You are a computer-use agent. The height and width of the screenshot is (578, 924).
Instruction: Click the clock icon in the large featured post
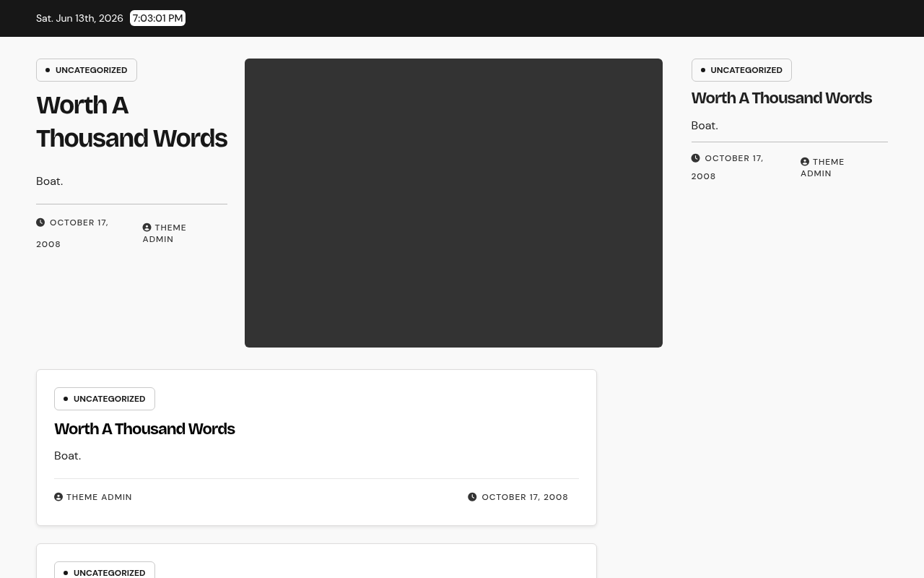[40, 223]
